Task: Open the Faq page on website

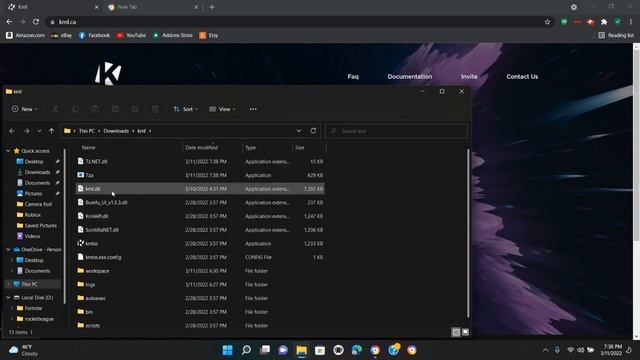Action: [x=353, y=76]
